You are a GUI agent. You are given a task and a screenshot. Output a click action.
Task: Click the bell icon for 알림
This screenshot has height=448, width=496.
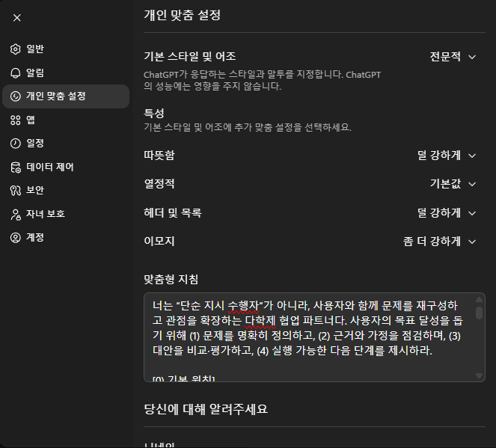16,73
